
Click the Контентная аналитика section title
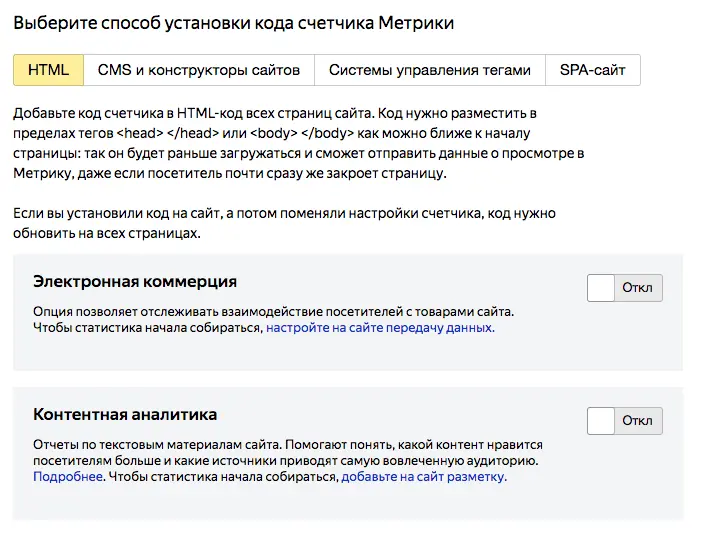(125, 414)
